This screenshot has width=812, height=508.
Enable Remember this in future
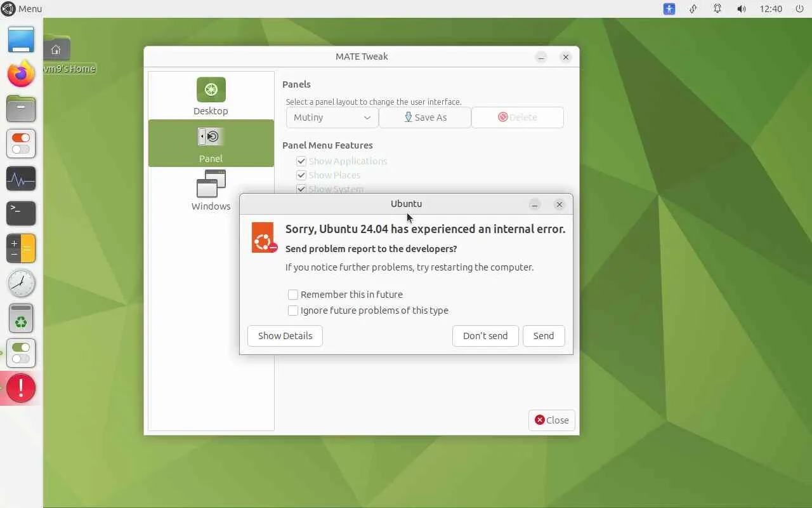pyautogui.click(x=293, y=295)
